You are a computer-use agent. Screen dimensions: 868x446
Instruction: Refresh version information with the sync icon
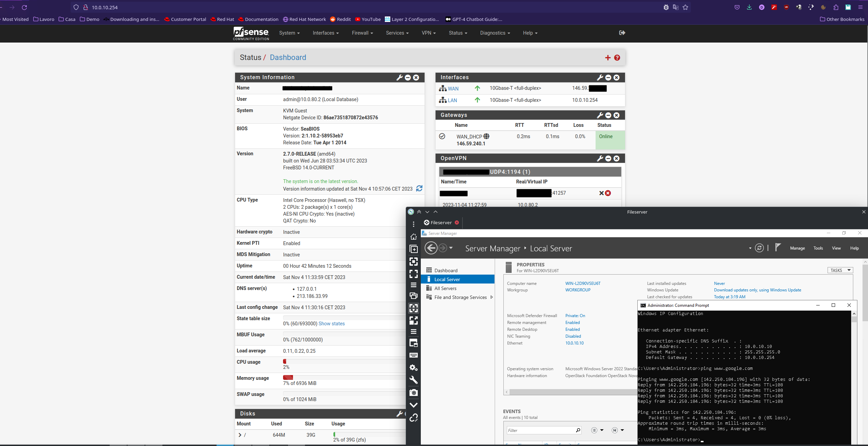click(x=419, y=189)
